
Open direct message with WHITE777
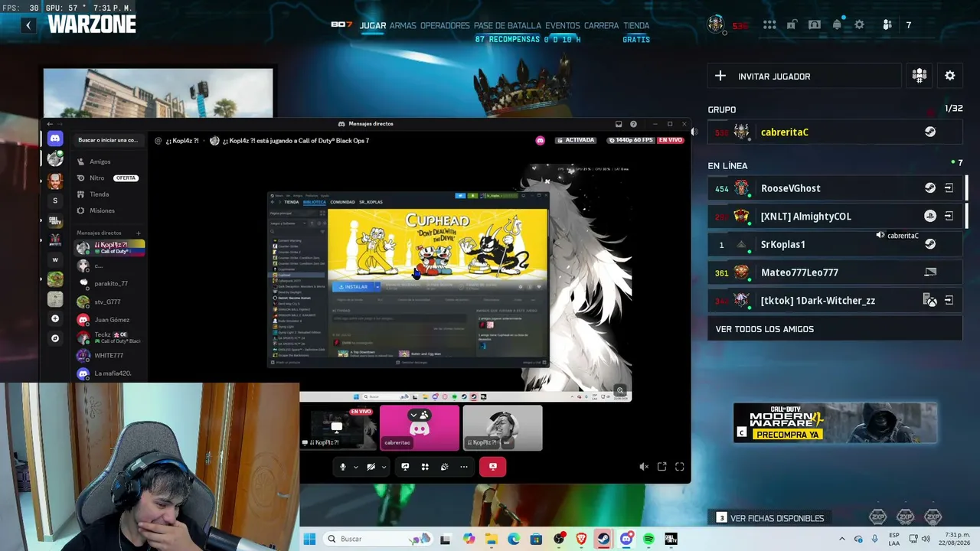109,355
